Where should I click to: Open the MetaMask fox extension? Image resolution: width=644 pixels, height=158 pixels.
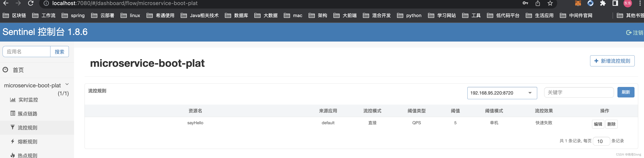pyautogui.click(x=578, y=3)
